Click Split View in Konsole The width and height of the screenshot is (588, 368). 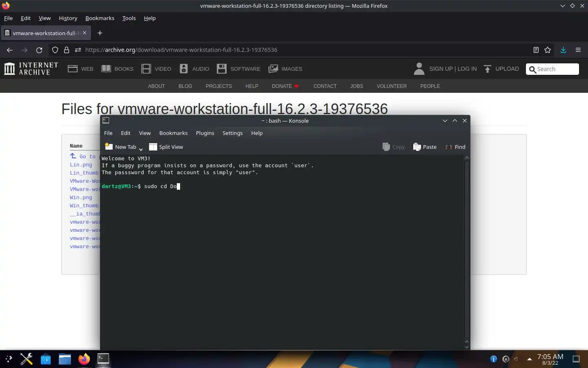tap(166, 147)
